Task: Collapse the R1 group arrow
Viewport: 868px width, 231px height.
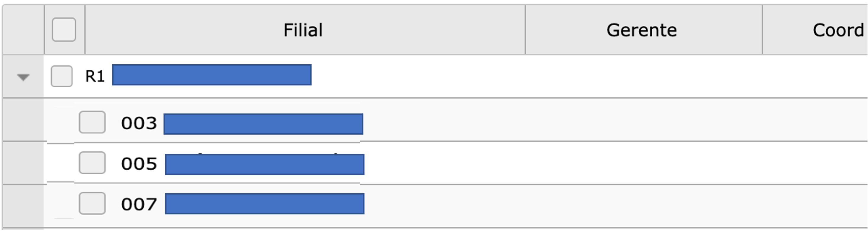Action: pos(23,77)
